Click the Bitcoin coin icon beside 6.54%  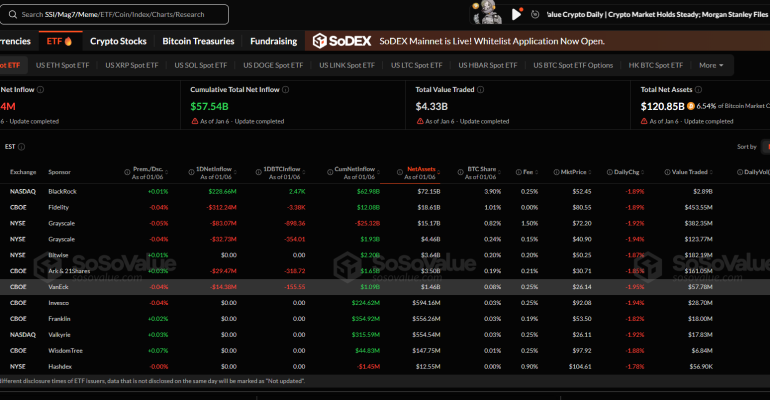click(690, 106)
